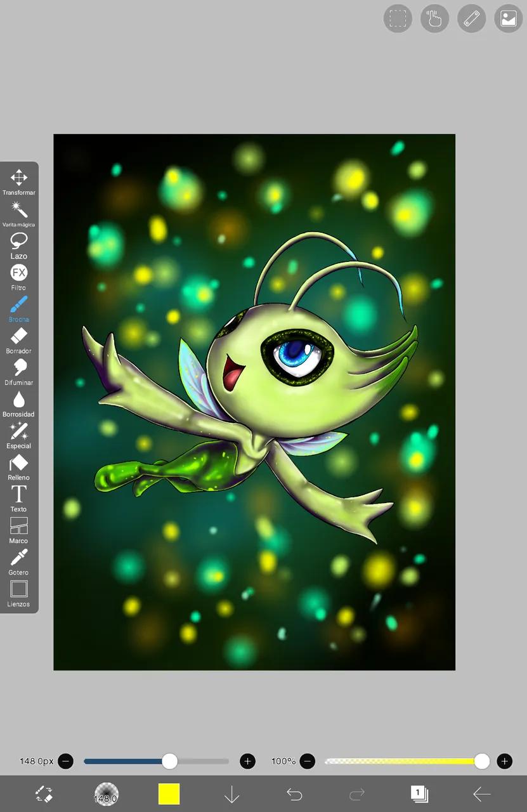Select the Varita mágica wand tool

coord(19,214)
